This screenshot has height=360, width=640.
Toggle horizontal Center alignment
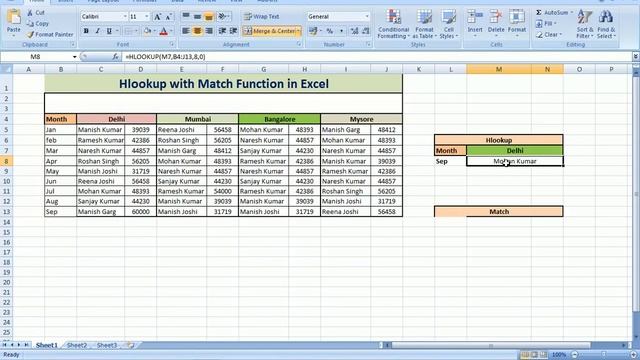tap(197, 31)
